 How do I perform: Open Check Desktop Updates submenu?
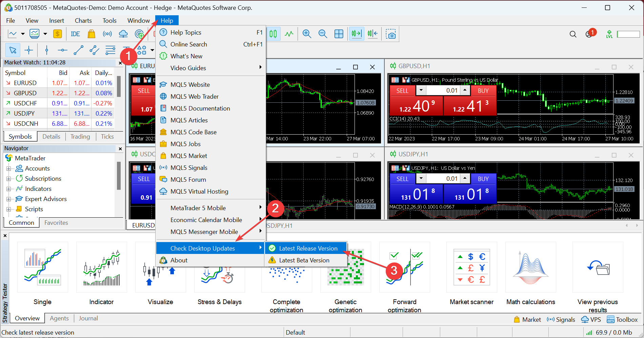(x=210, y=248)
